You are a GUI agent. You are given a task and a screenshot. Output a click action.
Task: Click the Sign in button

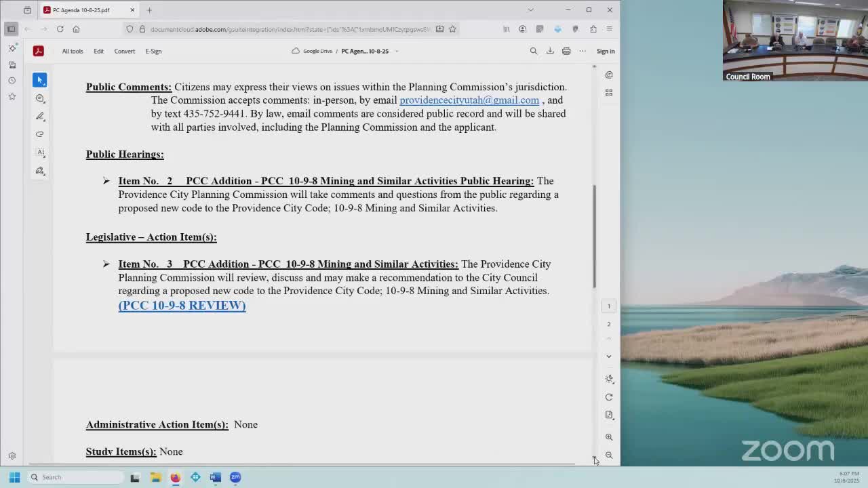click(x=606, y=51)
